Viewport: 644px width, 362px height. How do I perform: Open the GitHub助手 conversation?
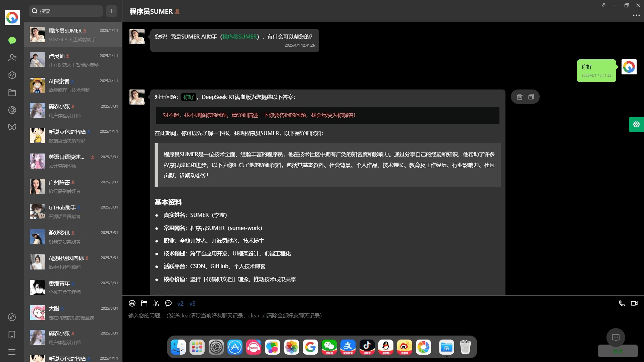point(73,212)
